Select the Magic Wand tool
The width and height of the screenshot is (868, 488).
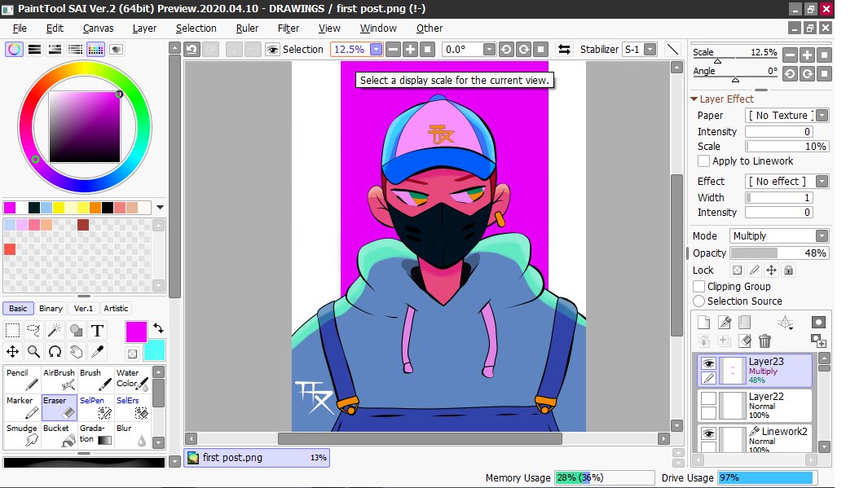tap(55, 331)
